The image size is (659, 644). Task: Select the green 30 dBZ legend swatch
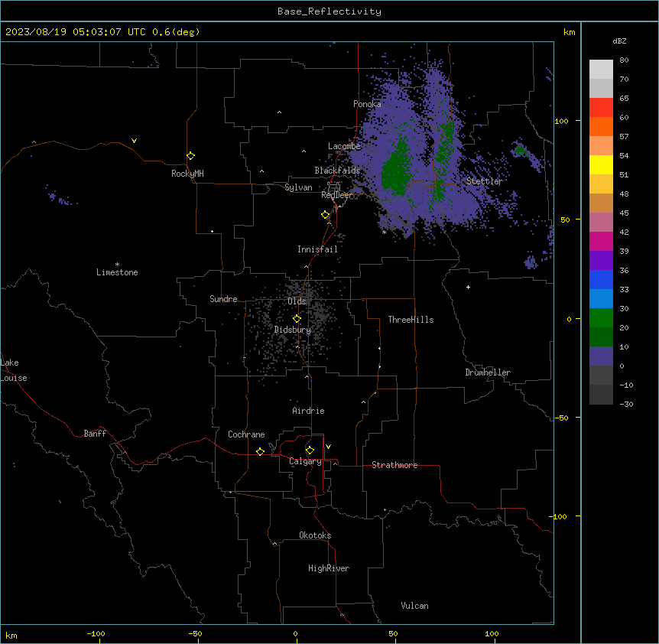point(601,318)
